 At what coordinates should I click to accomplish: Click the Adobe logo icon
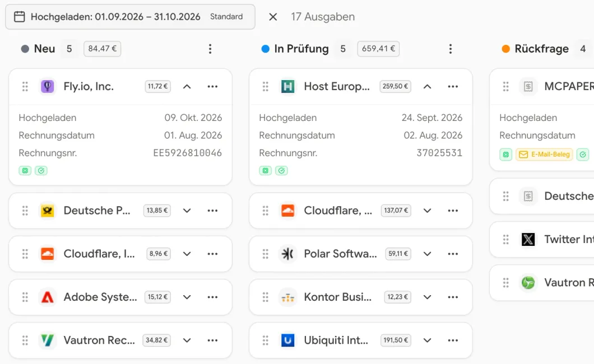pyautogui.click(x=48, y=297)
